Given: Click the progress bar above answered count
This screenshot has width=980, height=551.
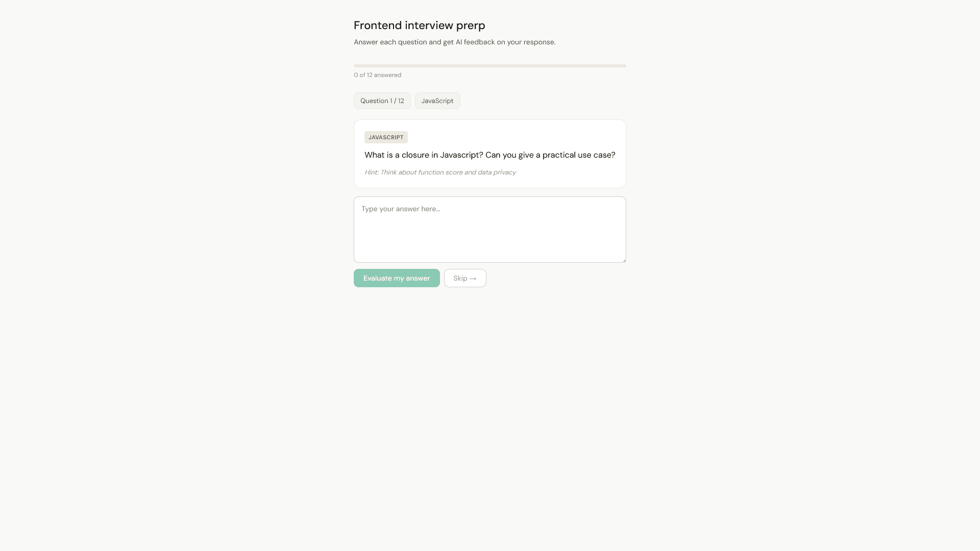Looking at the screenshot, I should [489, 65].
